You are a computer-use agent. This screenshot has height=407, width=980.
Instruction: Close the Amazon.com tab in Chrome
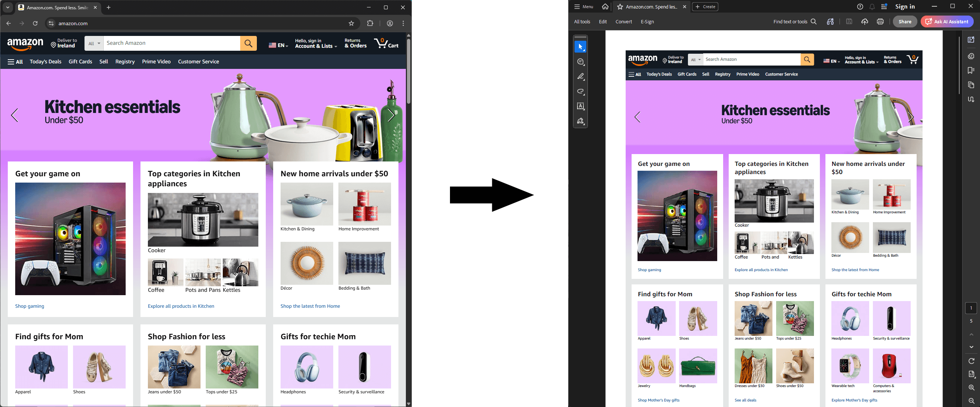point(95,7)
